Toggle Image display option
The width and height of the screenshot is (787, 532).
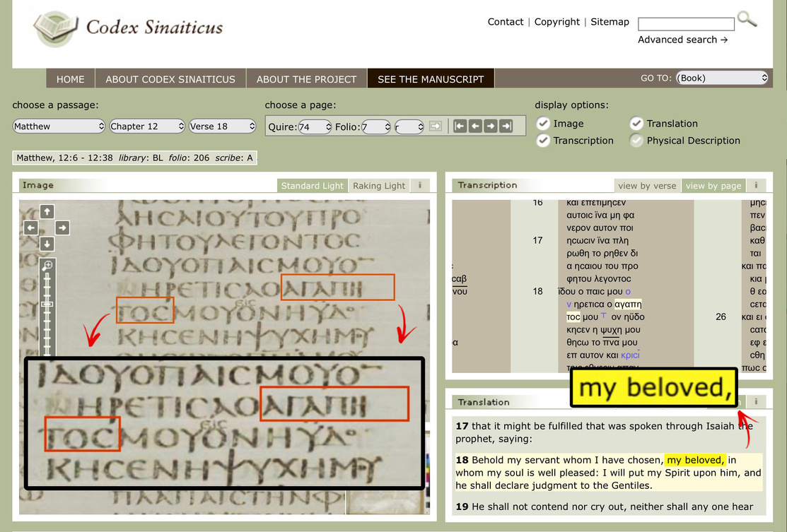tap(542, 124)
